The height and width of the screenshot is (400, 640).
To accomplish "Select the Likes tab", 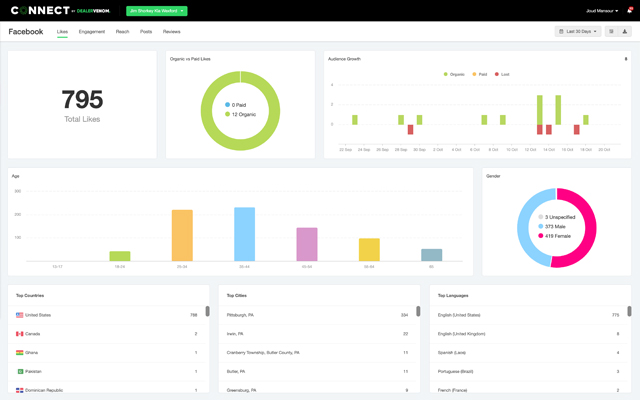I will 62,32.
